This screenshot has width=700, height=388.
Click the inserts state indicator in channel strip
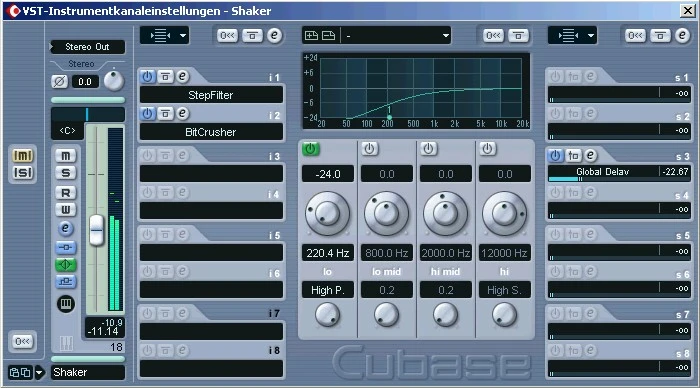click(66, 247)
